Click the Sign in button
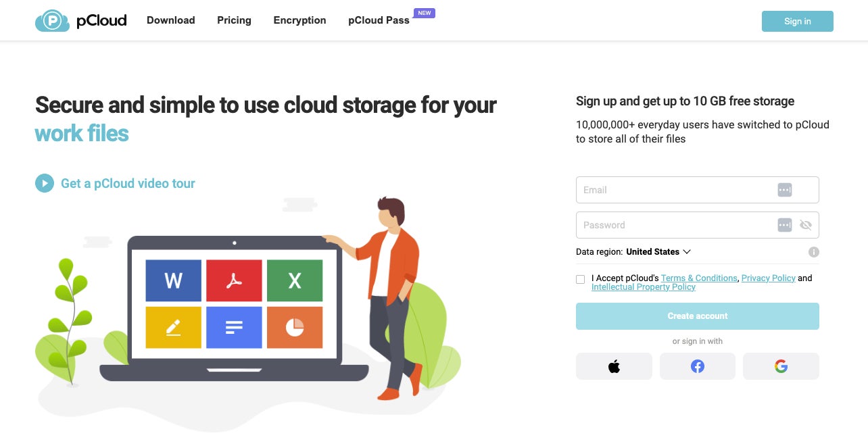Viewport: 868px width, 448px height. tap(798, 21)
